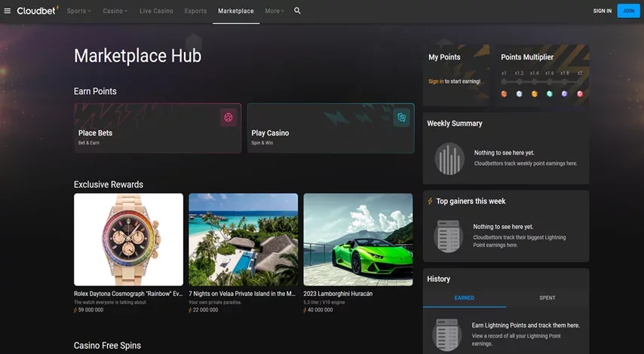Click the Casino Free Spins heading
Screen dimensions: 644x354
point(107,346)
